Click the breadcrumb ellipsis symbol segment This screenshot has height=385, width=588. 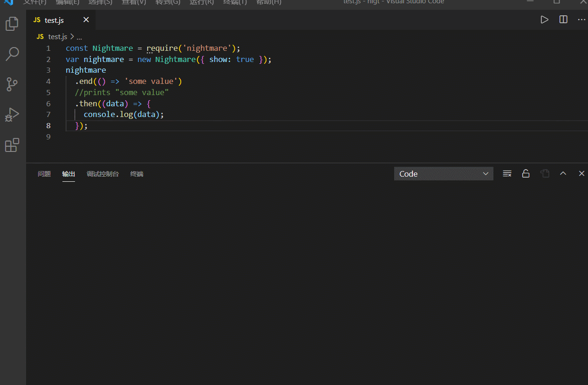(x=79, y=37)
